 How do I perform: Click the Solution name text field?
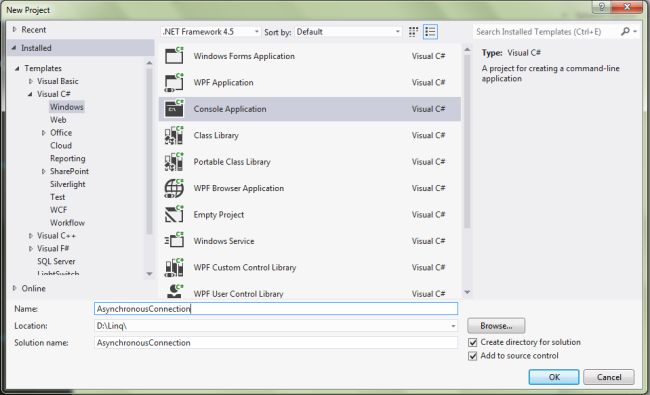276,343
